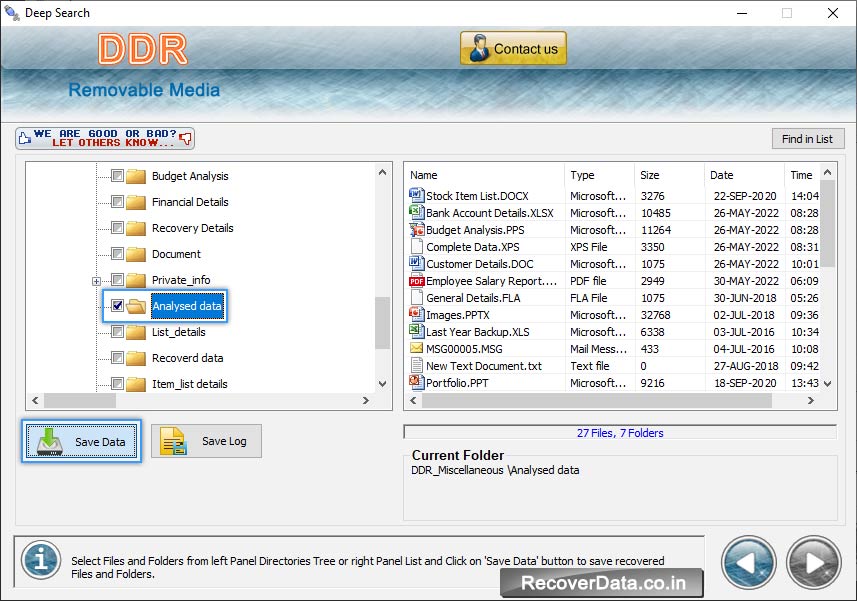Sort file list by Name column header
The width and height of the screenshot is (857, 601).
(485, 175)
